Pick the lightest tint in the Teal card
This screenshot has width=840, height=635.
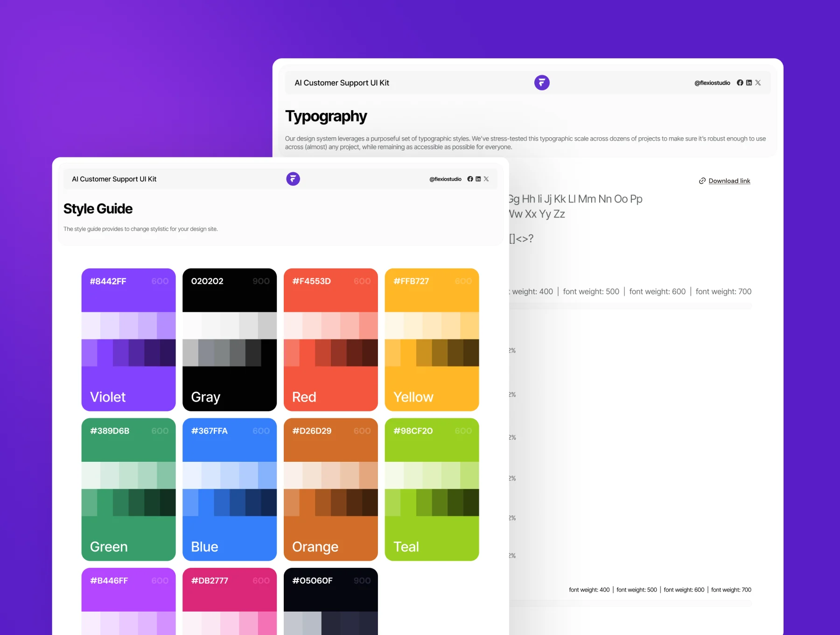(394, 475)
